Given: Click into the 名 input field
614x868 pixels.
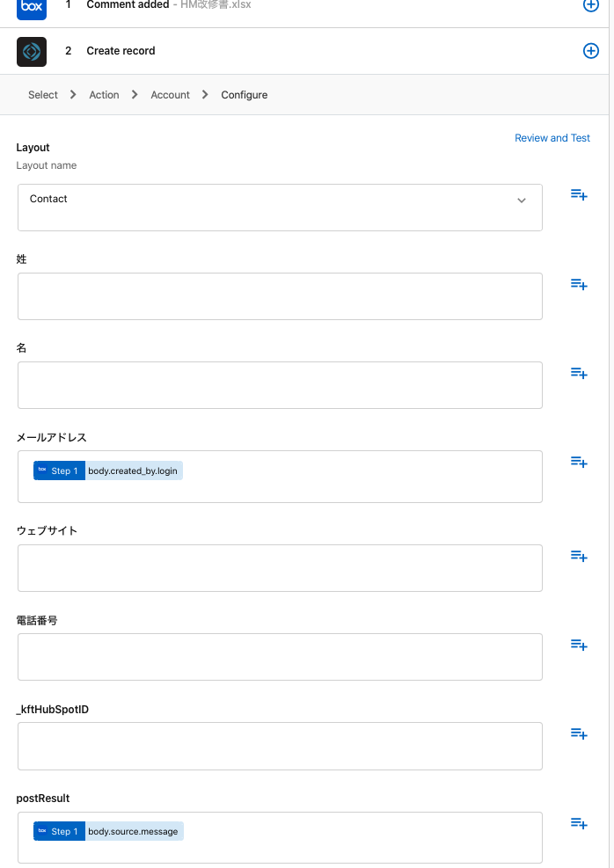Looking at the screenshot, I should point(280,385).
